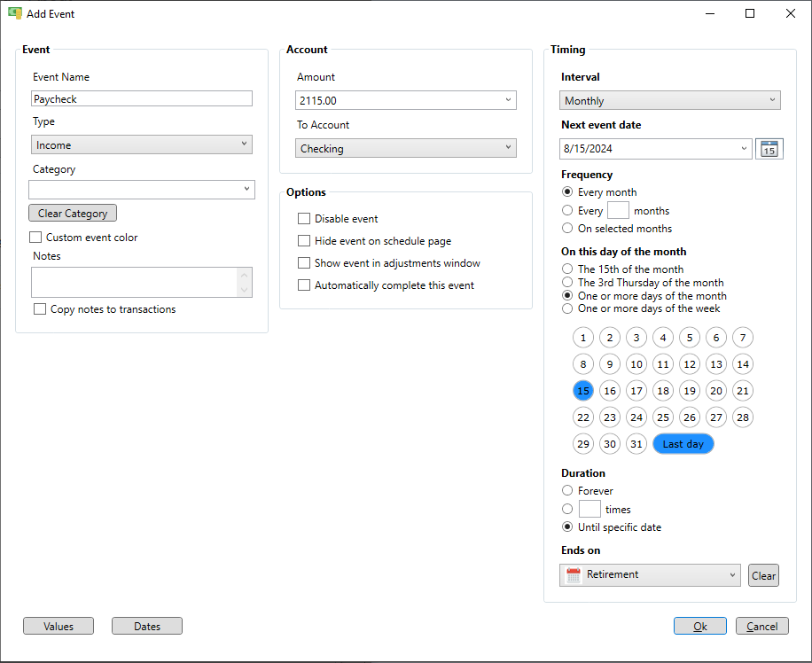Screen dimensions: 812x663
Task: Click the Retirement calendar icon in Ends on
Action: point(574,575)
